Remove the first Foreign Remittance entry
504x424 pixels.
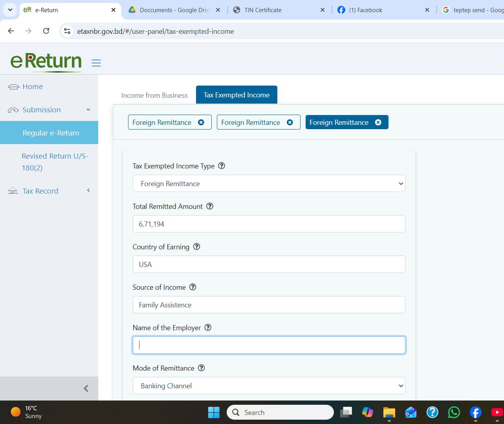pyautogui.click(x=201, y=122)
